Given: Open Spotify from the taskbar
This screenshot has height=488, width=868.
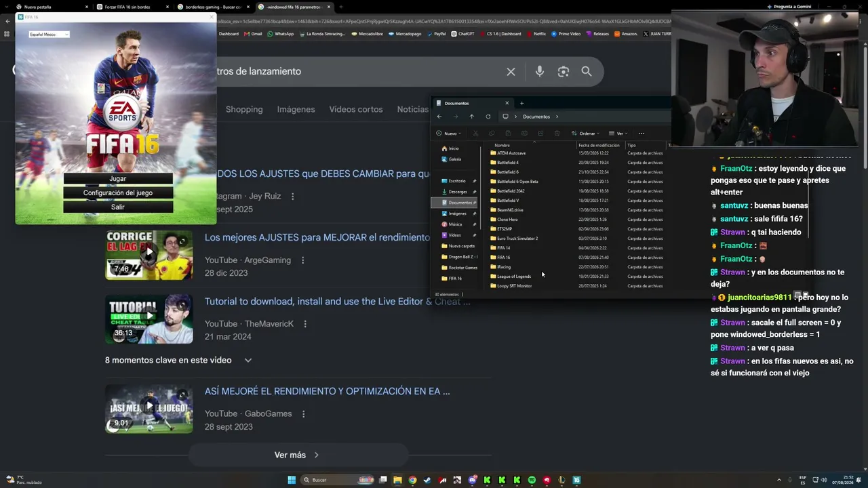Looking at the screenshot, I should coord(532,480).
